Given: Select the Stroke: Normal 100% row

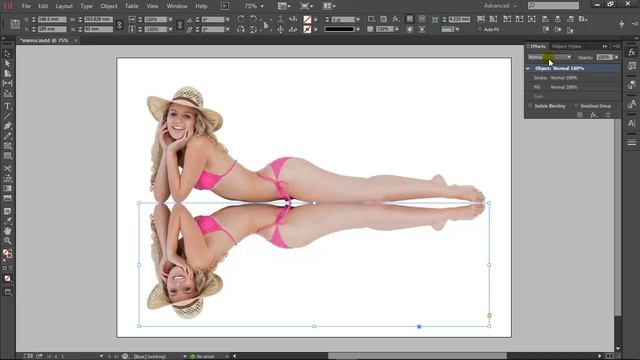Looking at the screenshot, I should click(x=572, y=78).
